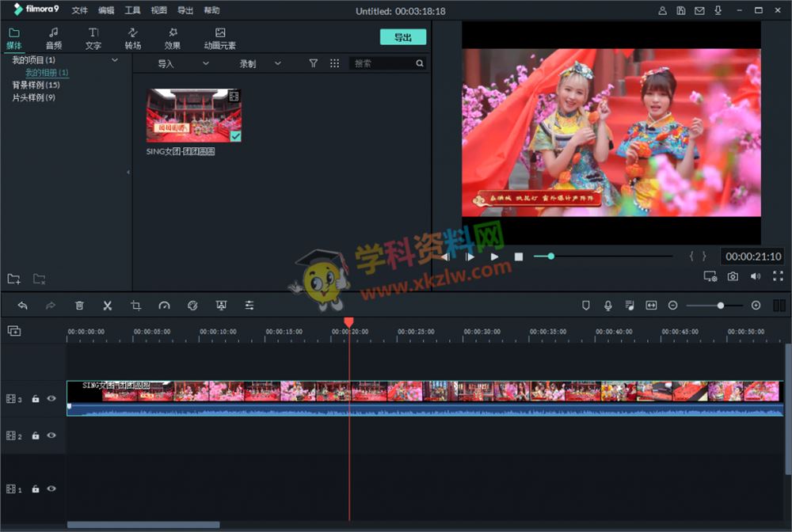Screen dimensions: 792x532
Task: Step forward one frame
Action: 470,256
